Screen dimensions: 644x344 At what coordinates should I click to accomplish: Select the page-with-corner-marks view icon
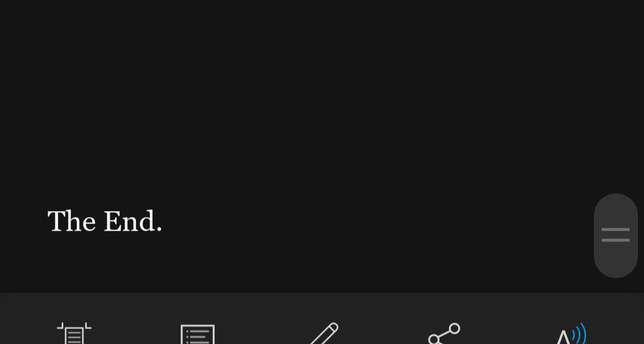(74, 333)
